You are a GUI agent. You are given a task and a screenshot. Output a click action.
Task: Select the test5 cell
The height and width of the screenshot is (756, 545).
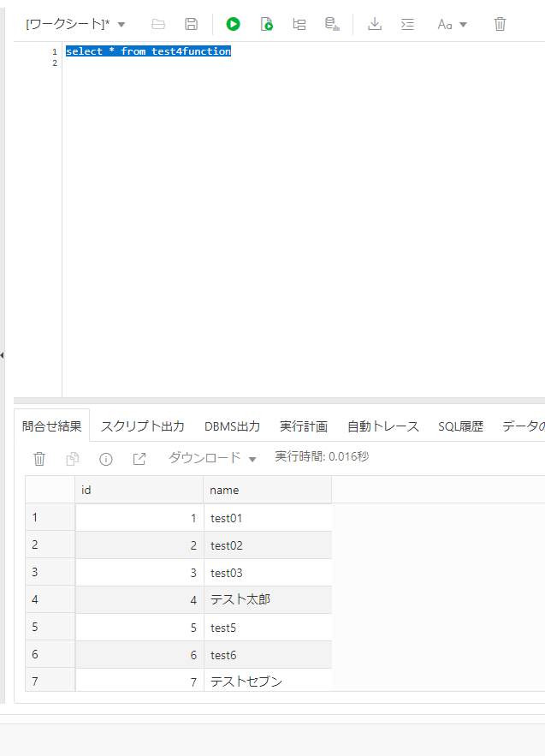268,628
